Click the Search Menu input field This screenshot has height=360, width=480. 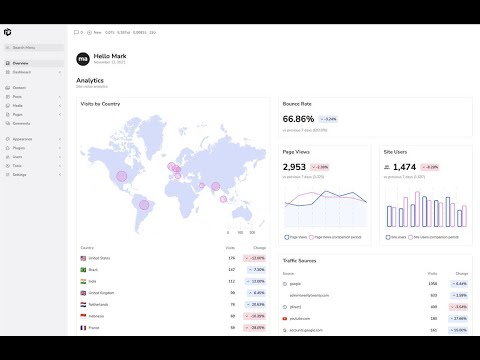pos(34,48)
